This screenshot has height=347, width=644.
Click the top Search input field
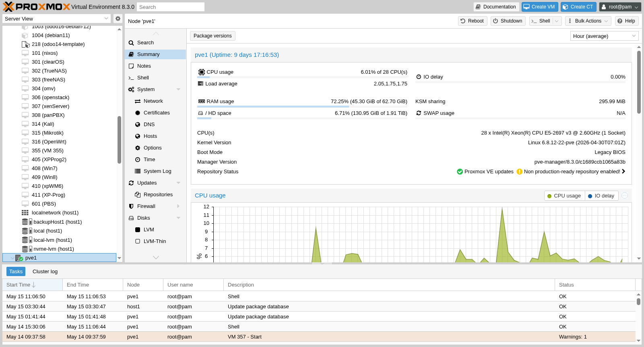click(x=171, y=7)
